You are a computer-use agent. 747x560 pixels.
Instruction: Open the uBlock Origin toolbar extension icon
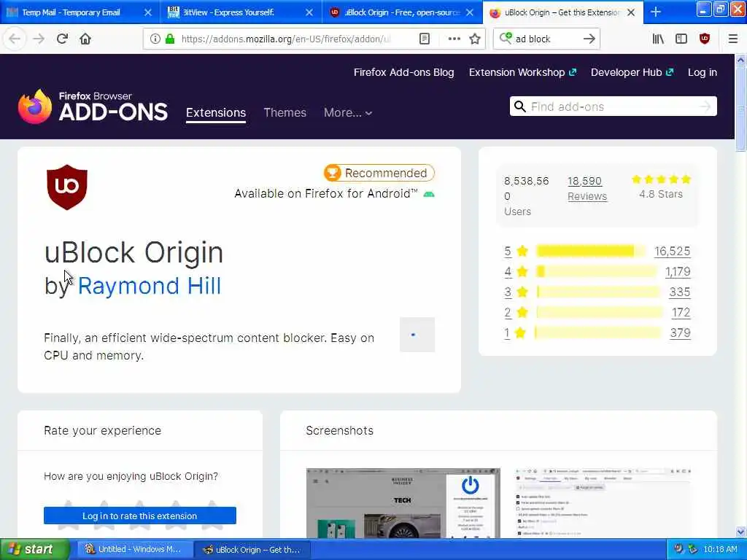[x=705, y=39]
